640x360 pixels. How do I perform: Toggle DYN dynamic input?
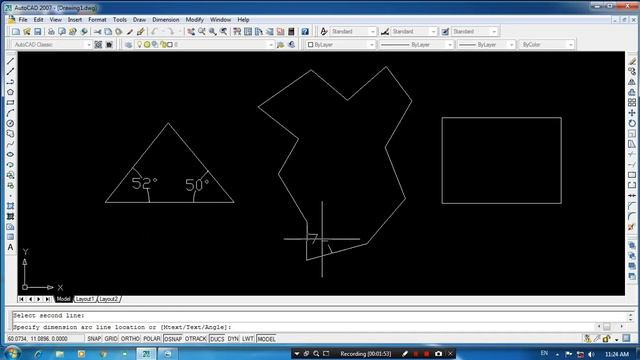(233, 339)
